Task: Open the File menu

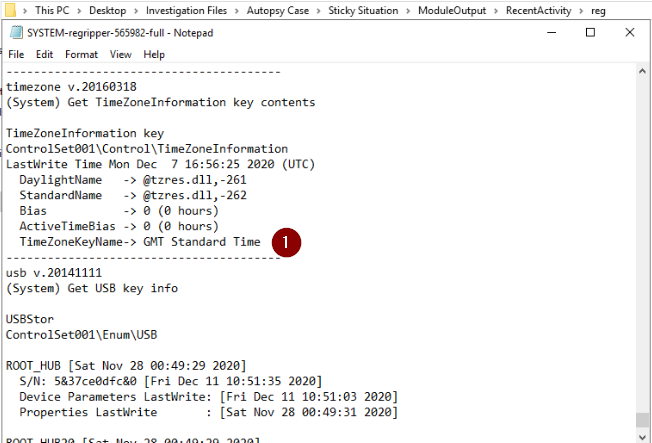Action: [16, 54]
